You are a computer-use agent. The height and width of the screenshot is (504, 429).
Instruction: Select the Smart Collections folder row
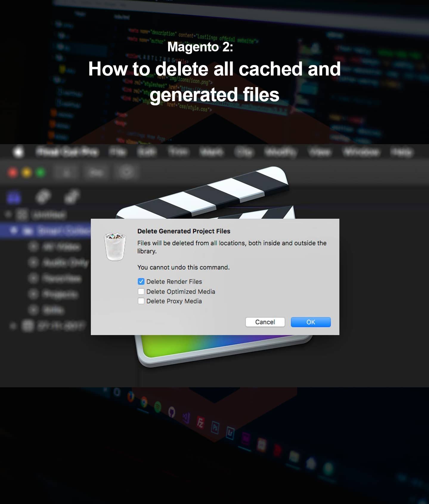(x=45, y=231)
